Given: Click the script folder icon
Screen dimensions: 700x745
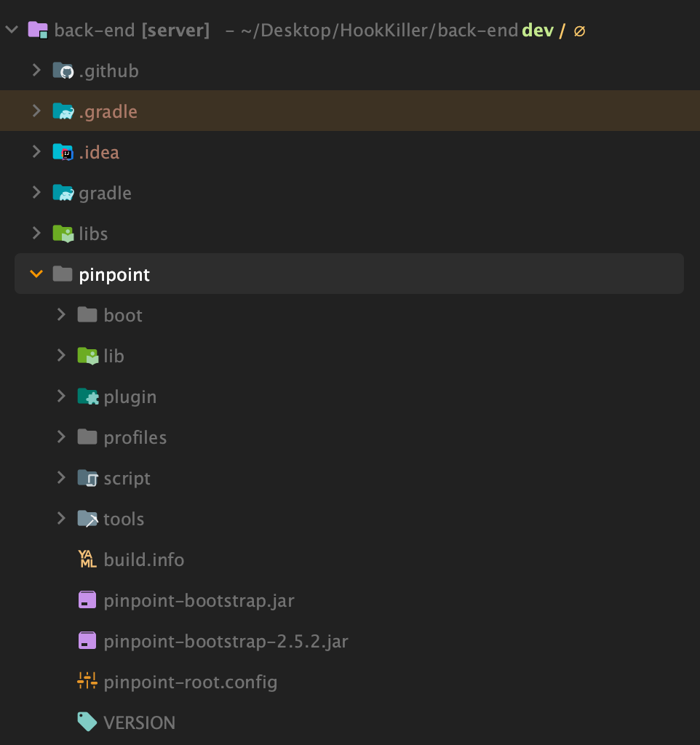Looking at the screenshot, I should (x=88, y=478).
